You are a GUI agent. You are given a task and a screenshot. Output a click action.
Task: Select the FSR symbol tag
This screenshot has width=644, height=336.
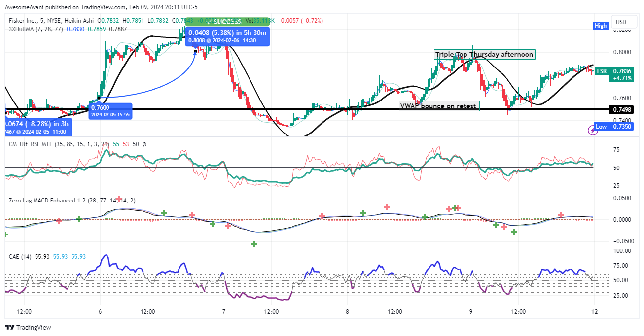tap(602, 71)
